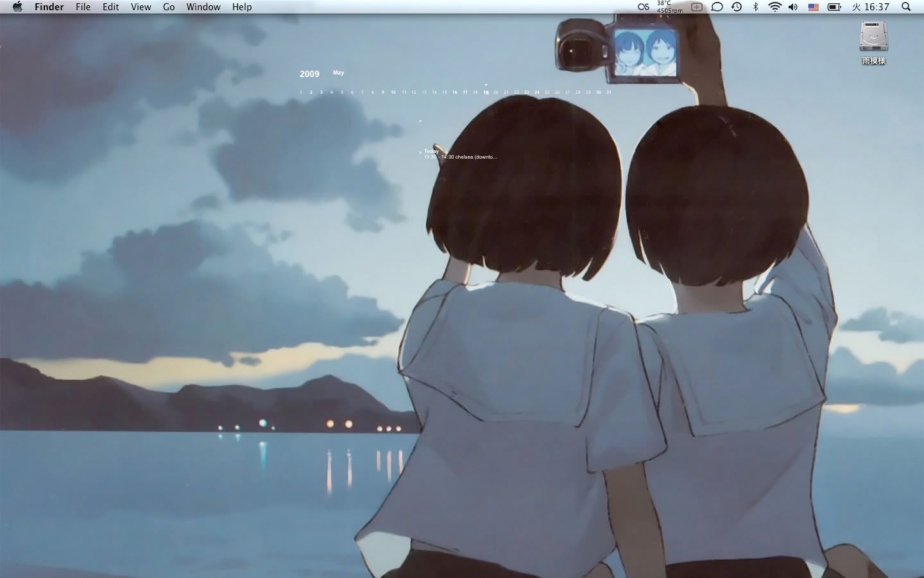Screen dimensions: 924x578
Task: Expand the small arrow above the Today entry
Action: [x=420, y=121]
